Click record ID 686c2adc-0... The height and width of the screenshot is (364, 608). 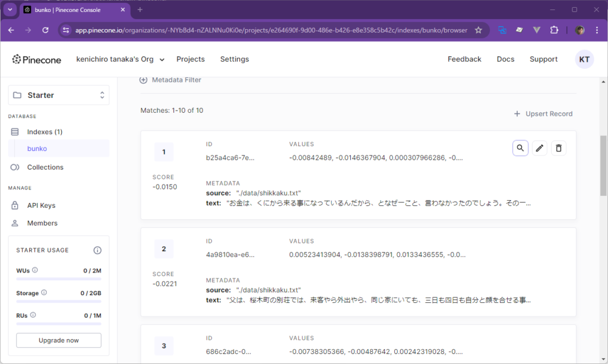[229, 352]
